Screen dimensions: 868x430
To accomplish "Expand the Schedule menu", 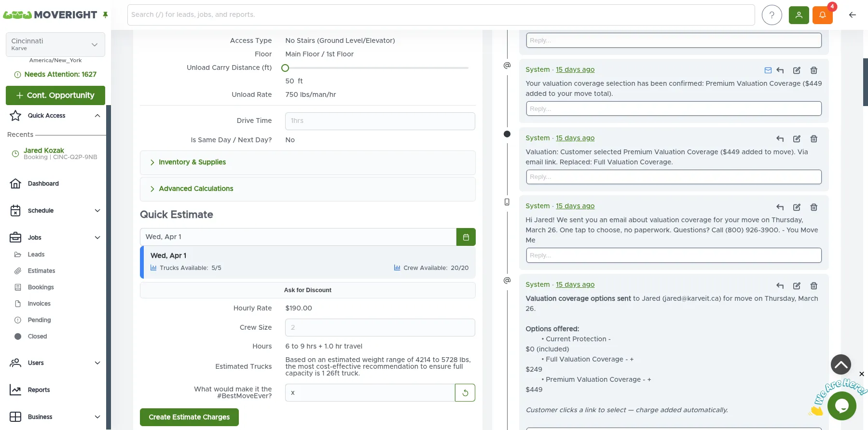I will click(x=97, y=211).
